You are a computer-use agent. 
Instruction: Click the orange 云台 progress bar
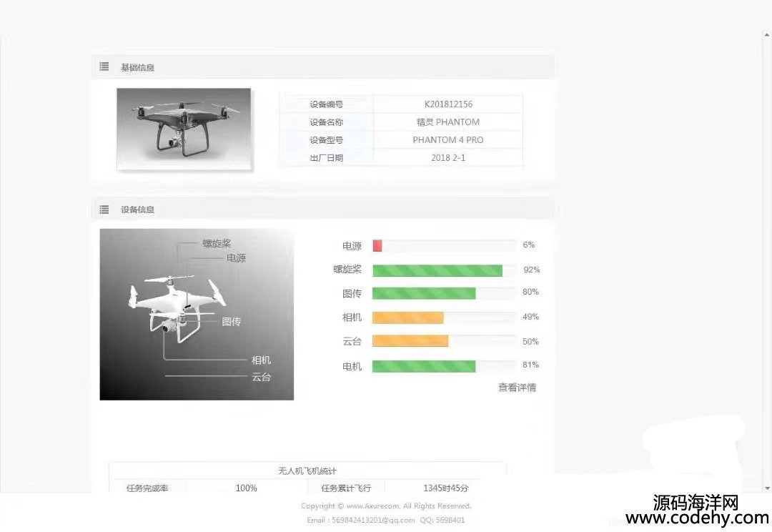(x=410, y=341)
